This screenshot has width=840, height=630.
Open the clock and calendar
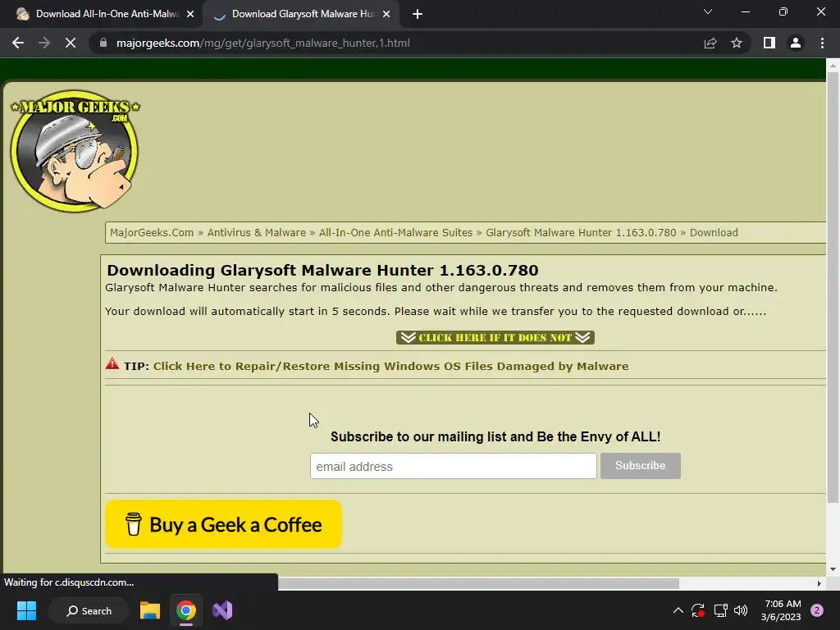[x=781, y=610]
